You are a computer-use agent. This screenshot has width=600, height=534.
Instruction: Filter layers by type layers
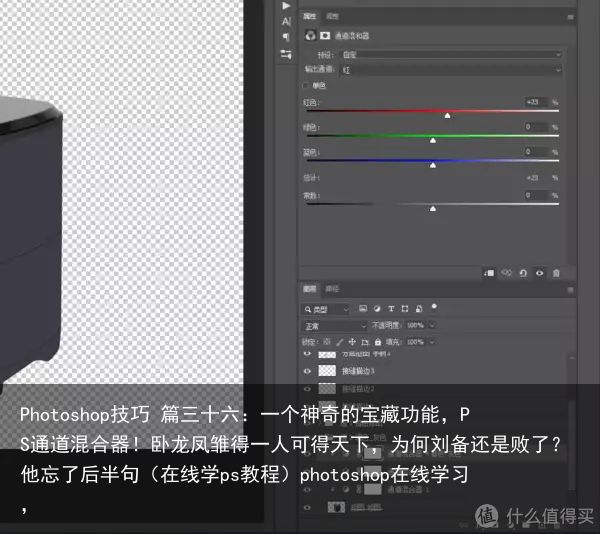click(x=391, y=308)
